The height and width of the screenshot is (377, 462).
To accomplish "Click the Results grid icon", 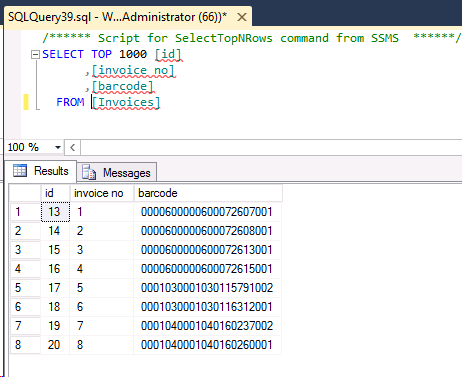I will point(20,171).
